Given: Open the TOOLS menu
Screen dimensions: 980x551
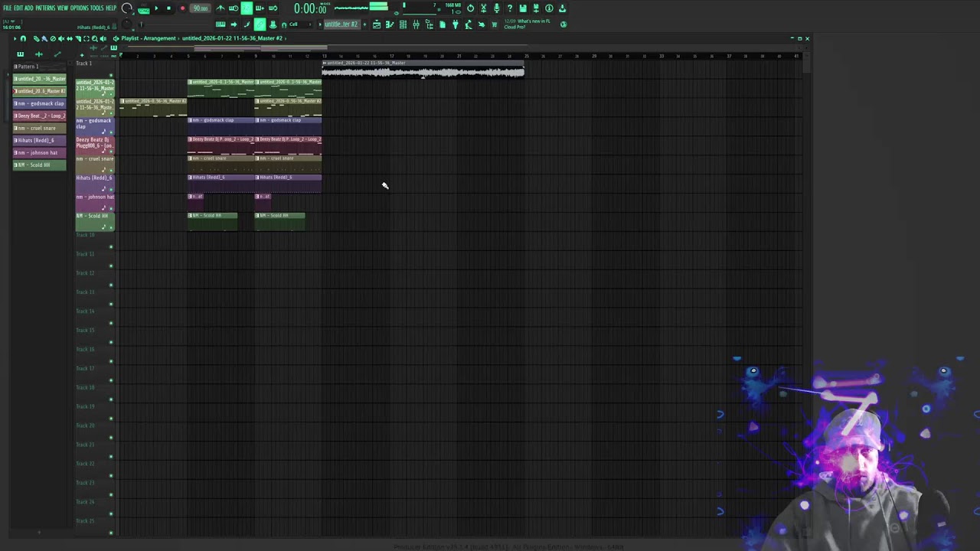Looking at the screenshot, I should tap(97, 8).
